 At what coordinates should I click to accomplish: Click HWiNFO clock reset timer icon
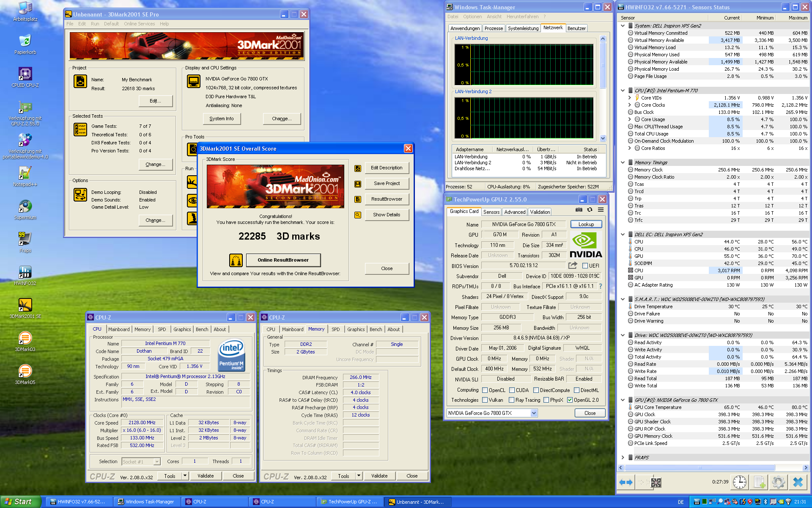click(740, 482)
